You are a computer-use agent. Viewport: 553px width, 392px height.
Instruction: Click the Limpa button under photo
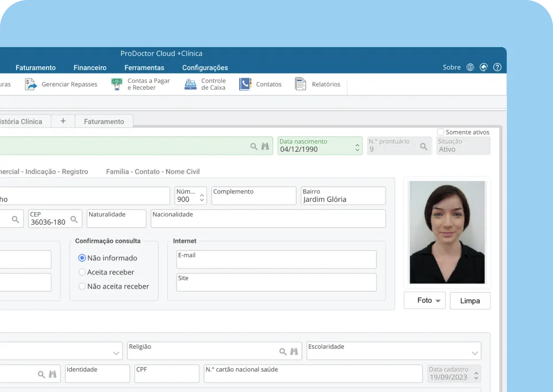point(470,301)
